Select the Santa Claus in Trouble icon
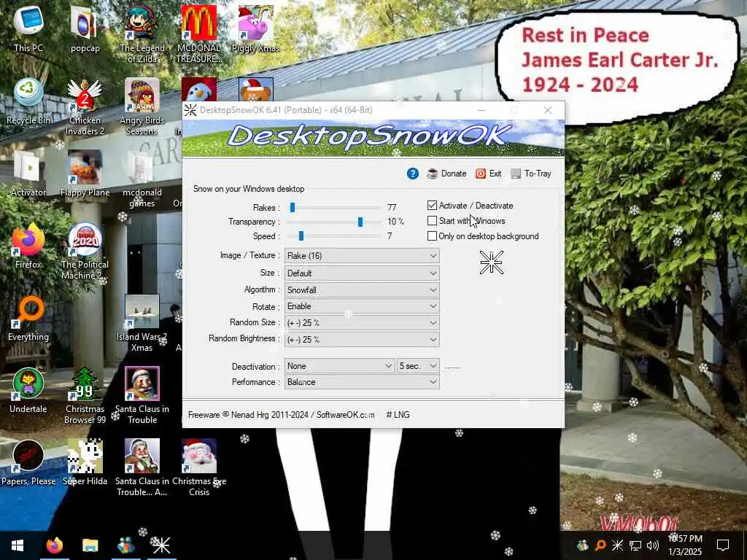This screenshot has height=560, width=747. click(142, 396)
